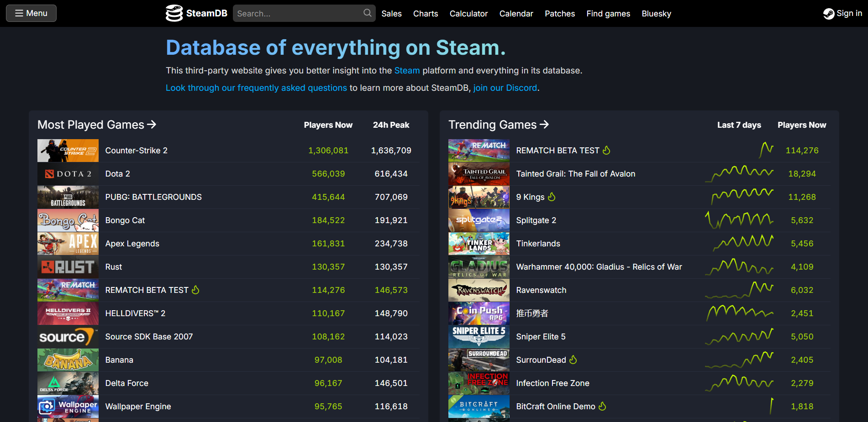Click the Rust logo thumbnail
The width and height of the screenshot is (868, 422).
click(68, 267)
